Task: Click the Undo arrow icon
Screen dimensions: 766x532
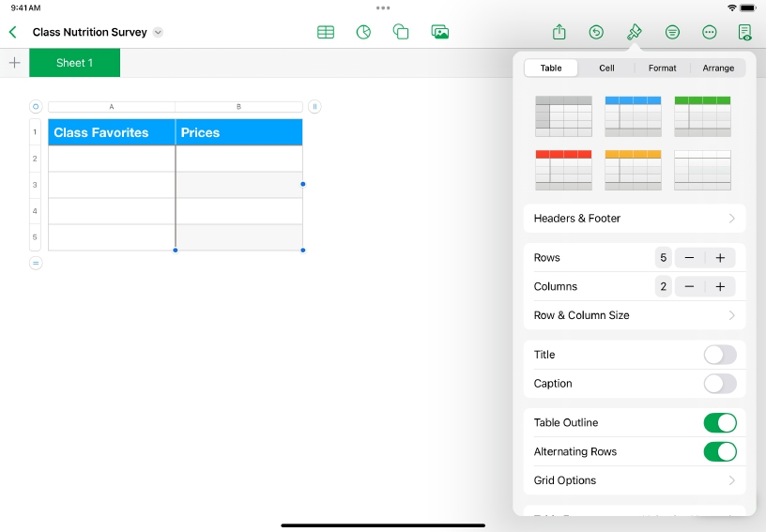Action: pyautogui.click(x=596, y=32)
